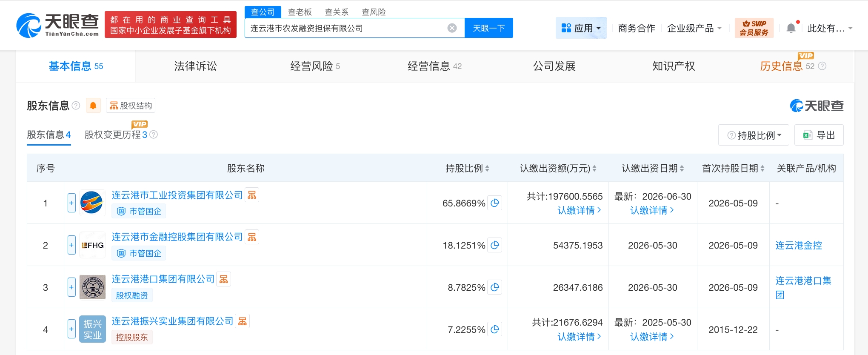Open equity structure icon for 连云港市金融控股集团
This screenshot has height=355, width=868.
[x=252, y=237]
